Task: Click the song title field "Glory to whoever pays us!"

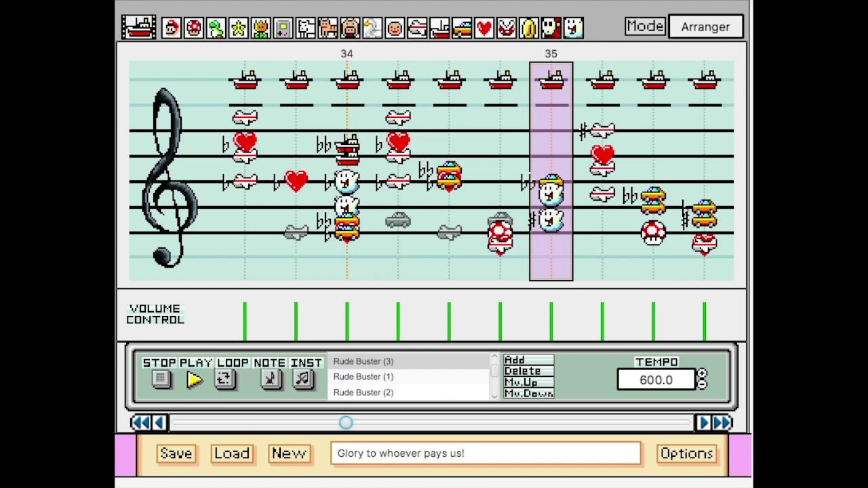Action: click(x=486, y=453)
